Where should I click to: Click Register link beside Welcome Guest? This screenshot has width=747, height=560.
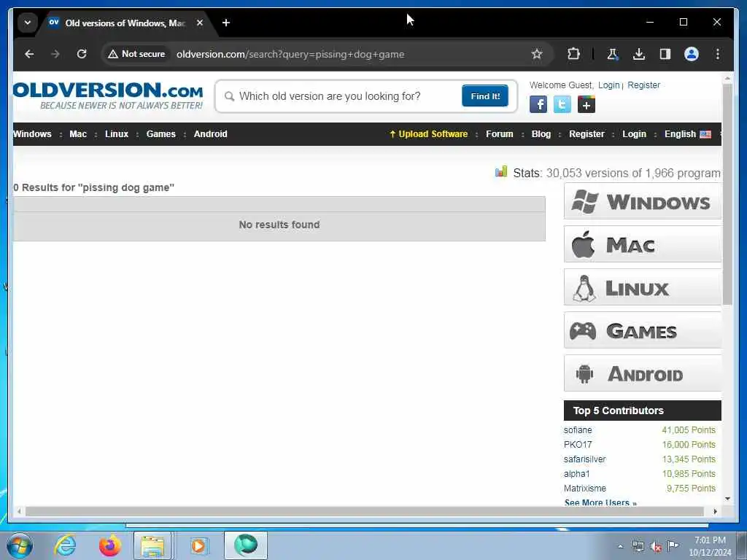click(643, 85)
